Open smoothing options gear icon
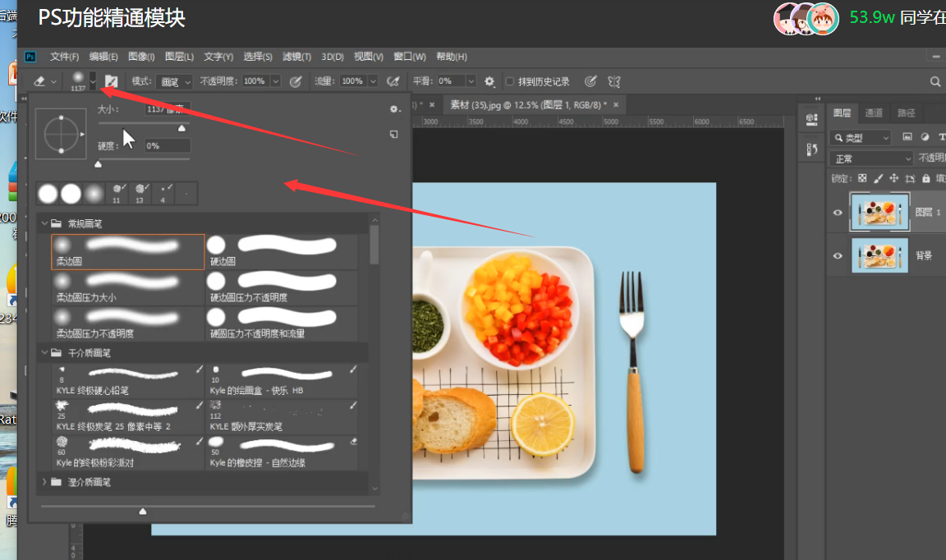The image size is (946, 560). 489,81
